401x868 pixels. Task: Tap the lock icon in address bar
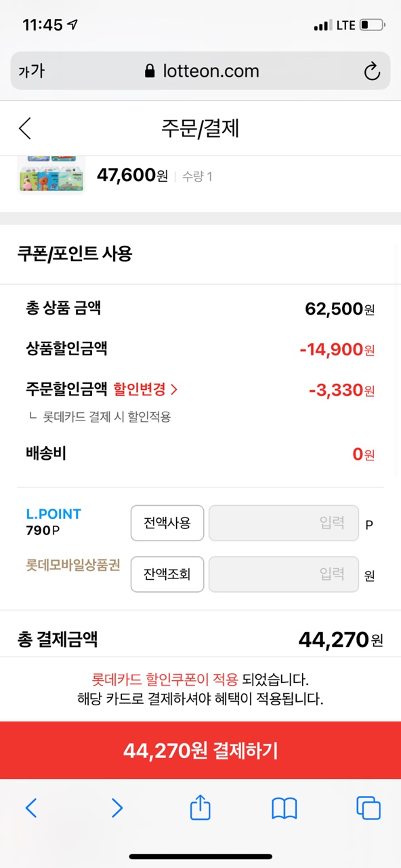point(150,71)
